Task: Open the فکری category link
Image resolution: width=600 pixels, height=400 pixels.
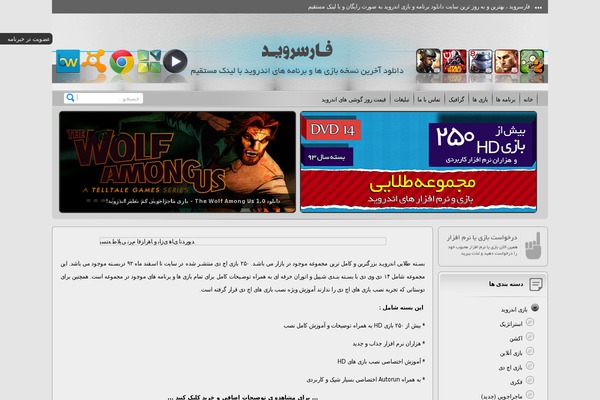Action: coord(516,382)
